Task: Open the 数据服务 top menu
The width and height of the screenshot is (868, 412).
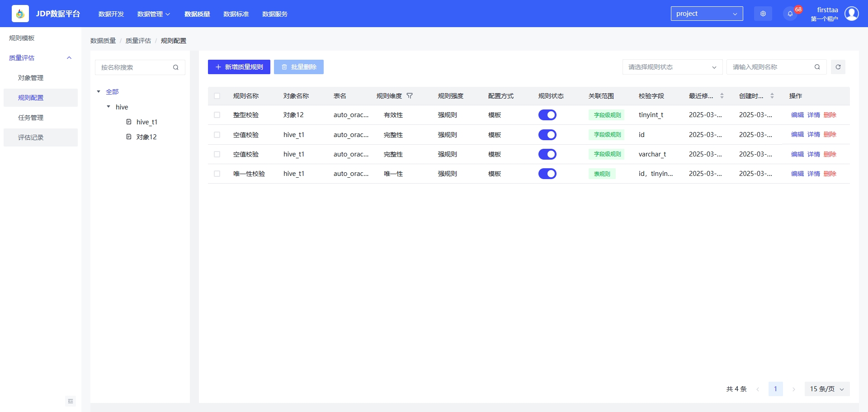Action: (275, 14)
